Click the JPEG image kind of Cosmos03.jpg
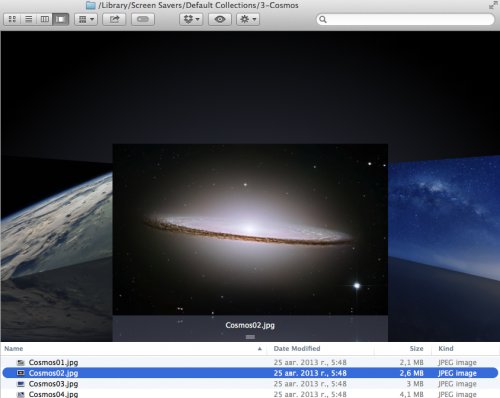This screenshot has height=398, width=500. click(457, 384)
